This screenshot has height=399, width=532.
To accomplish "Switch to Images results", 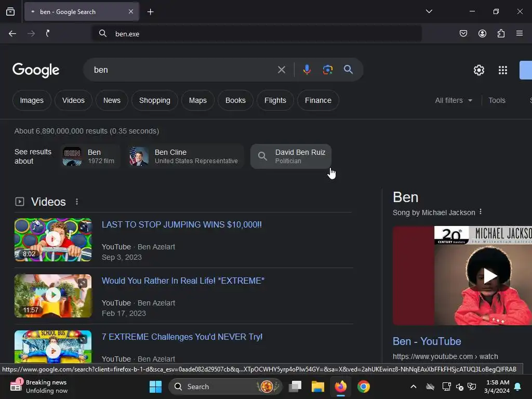I will click(32, 100).
